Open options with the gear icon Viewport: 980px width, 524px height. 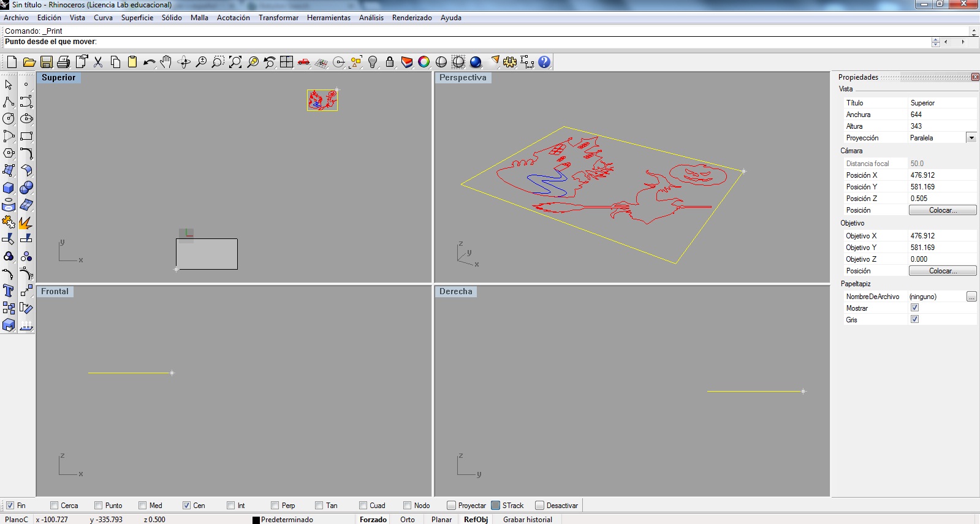point(510,62)
